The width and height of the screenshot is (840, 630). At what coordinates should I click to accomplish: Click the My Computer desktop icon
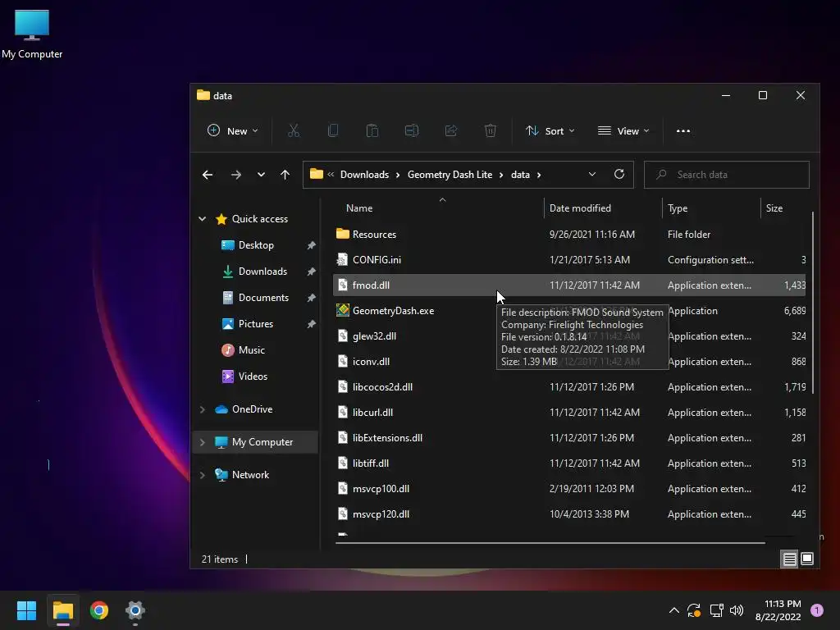pos(32,34)
